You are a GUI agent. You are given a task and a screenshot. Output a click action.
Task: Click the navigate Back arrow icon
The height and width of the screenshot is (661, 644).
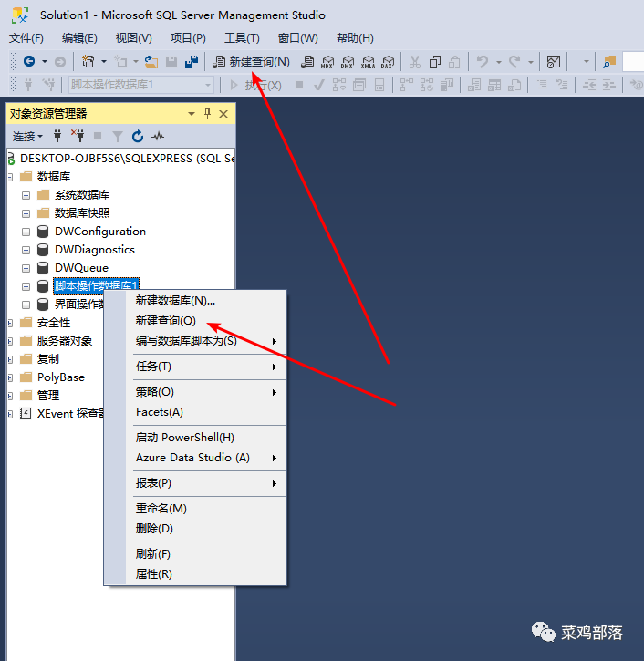coord(29,62)
